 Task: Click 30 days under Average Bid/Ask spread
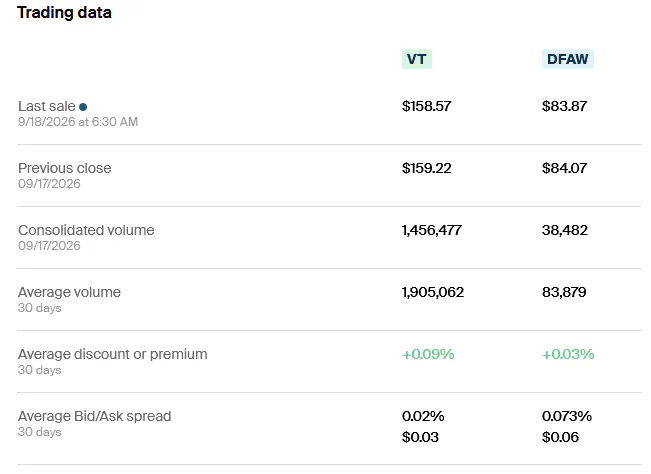(x=40, y=432)
